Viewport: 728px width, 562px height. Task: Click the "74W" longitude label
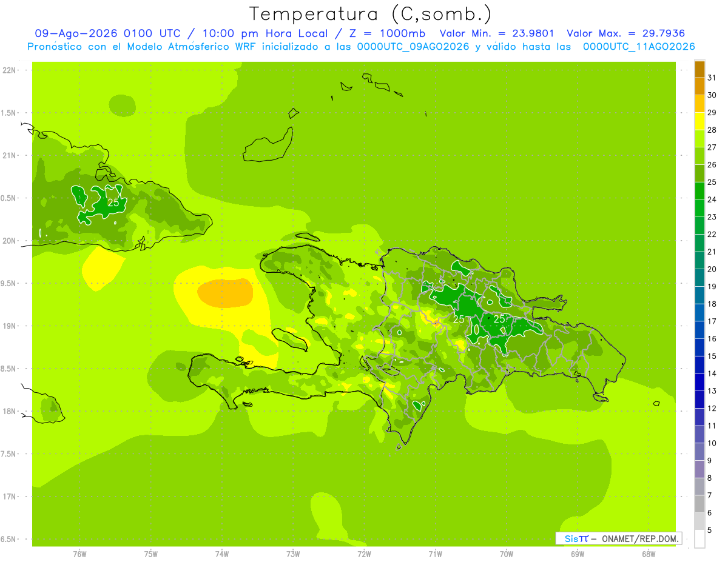(x=222, y=554)
